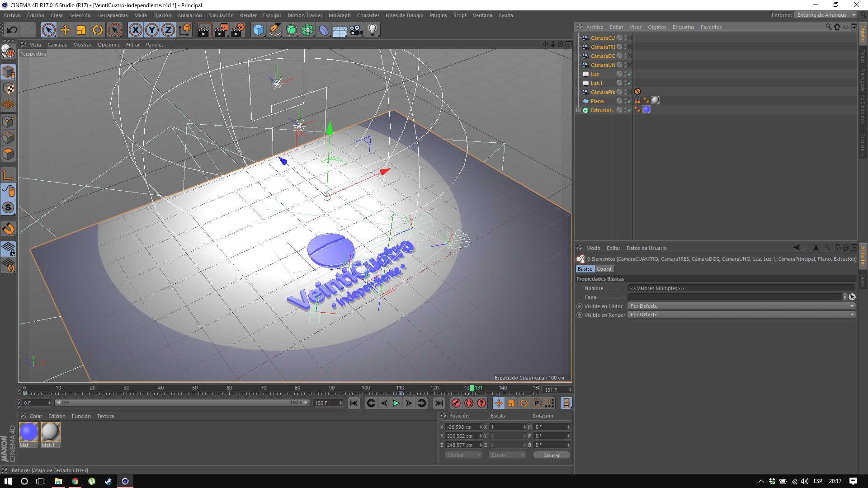Click the Subdivision Surface generator icon

(291, 30)
